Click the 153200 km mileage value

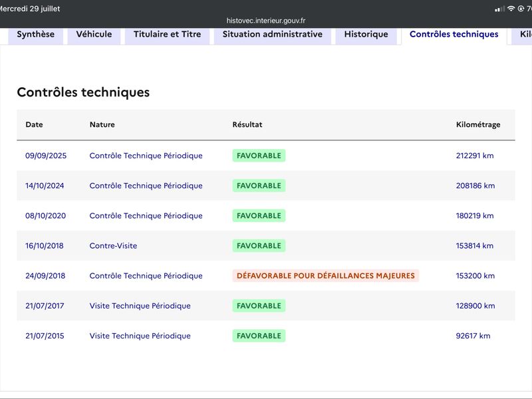click(475, 276)
